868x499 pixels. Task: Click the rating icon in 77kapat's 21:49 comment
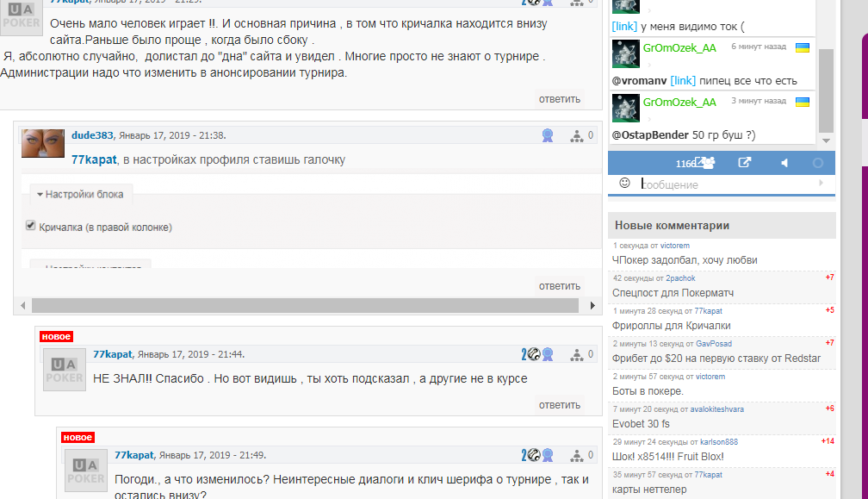pyautogui.click(x=577, y=455)
